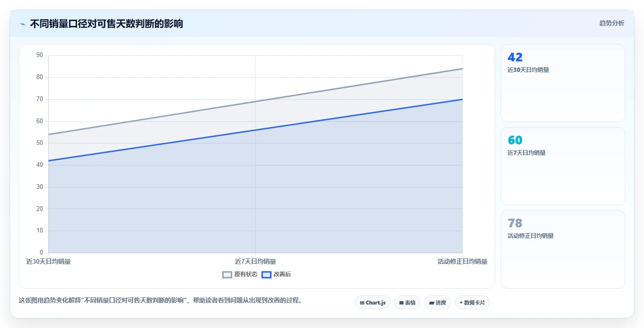Toggle the 原有状态 legend item
The image size is (644, 328).
(240, 274)
